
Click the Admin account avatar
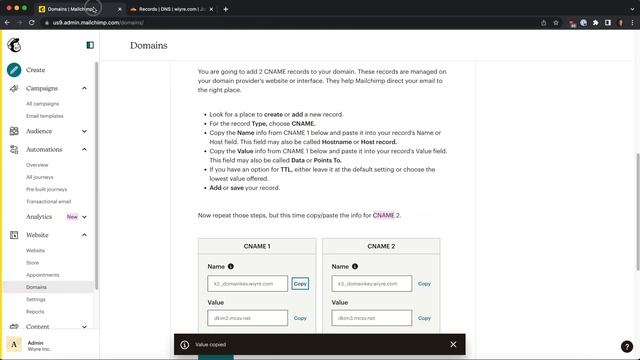click(x=14, y=344)
